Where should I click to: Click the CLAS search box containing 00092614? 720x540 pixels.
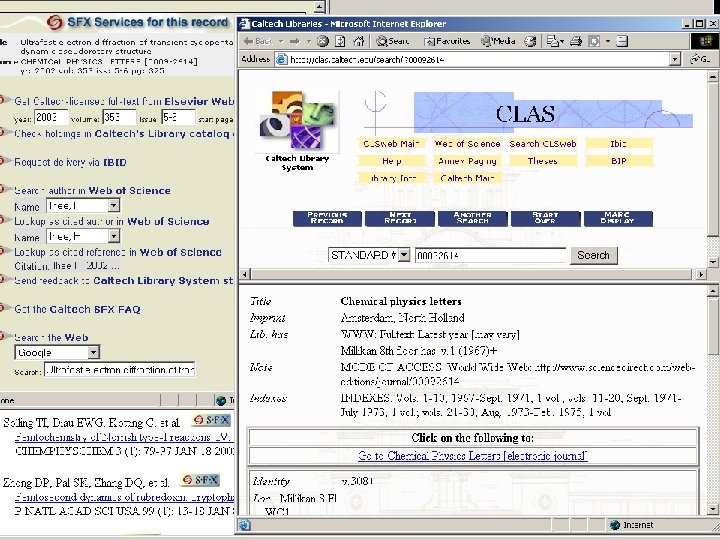pos(490,255)
